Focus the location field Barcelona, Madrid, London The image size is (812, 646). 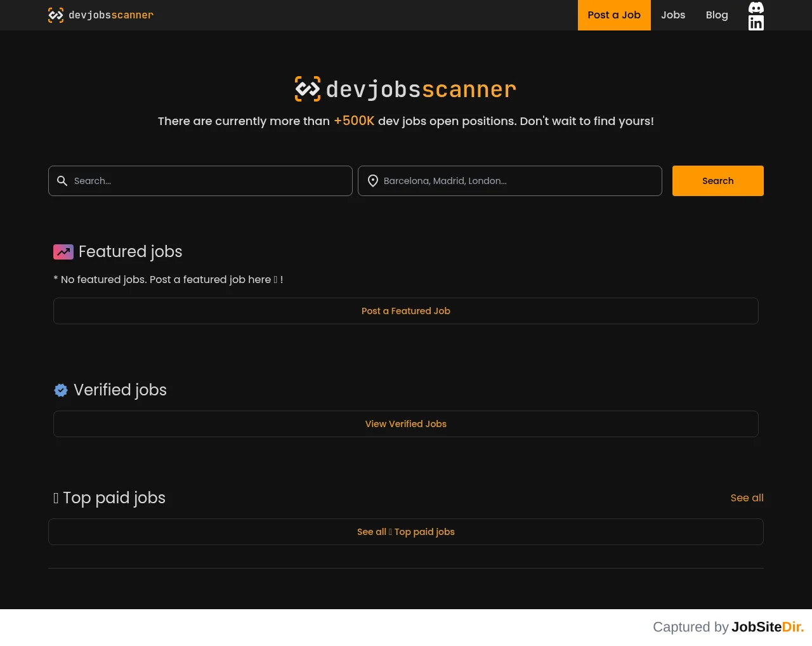pos(510,181)
